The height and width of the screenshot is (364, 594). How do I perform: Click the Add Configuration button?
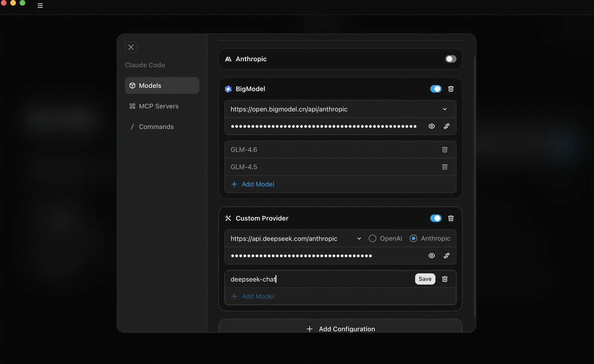point(341,326)
